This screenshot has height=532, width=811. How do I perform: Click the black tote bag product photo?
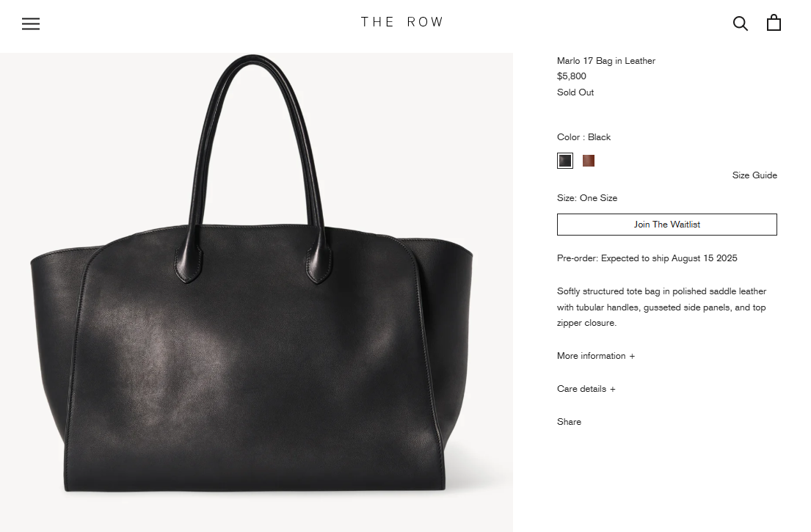pyautogui.click(x=257, y=293)
